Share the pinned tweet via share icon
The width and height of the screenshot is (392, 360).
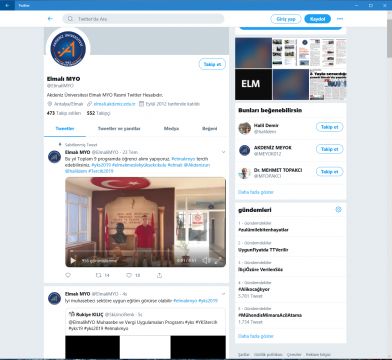pyautogui.click(x=159, y=275)
